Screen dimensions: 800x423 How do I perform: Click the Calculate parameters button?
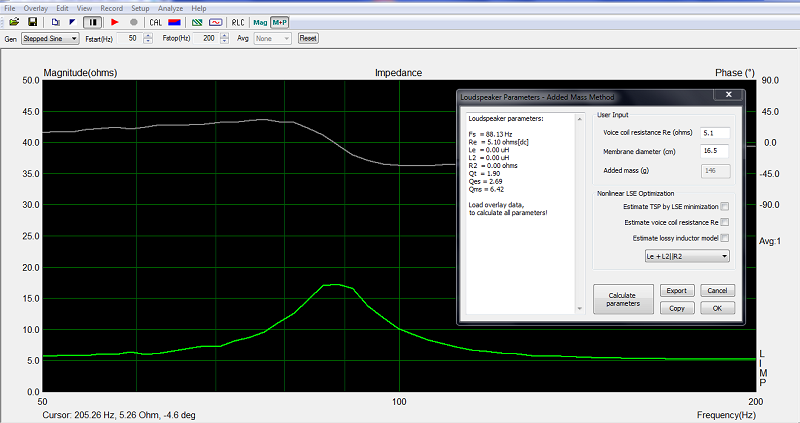click(623, 300)
